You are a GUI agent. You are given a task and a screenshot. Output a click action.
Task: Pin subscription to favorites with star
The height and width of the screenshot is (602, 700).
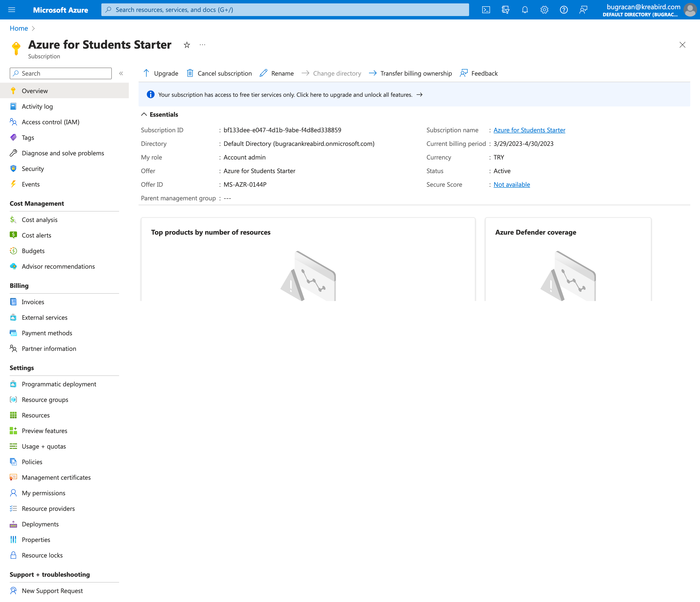pos(187,45)
